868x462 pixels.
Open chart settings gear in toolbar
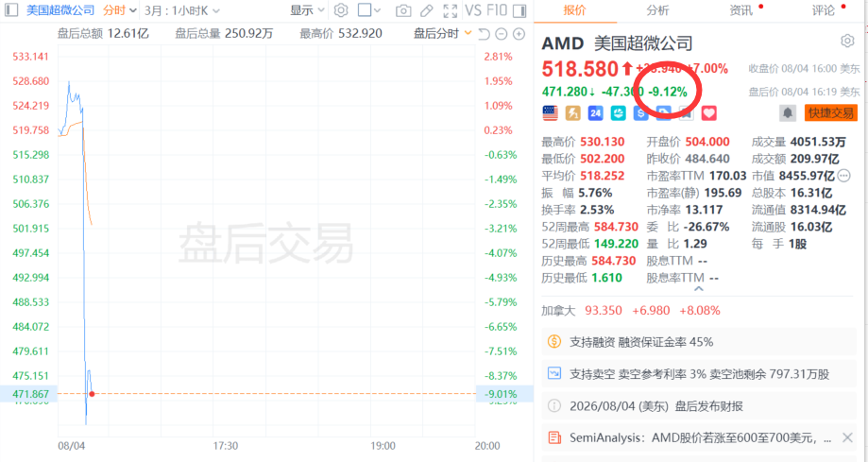(x=341, y=10)
